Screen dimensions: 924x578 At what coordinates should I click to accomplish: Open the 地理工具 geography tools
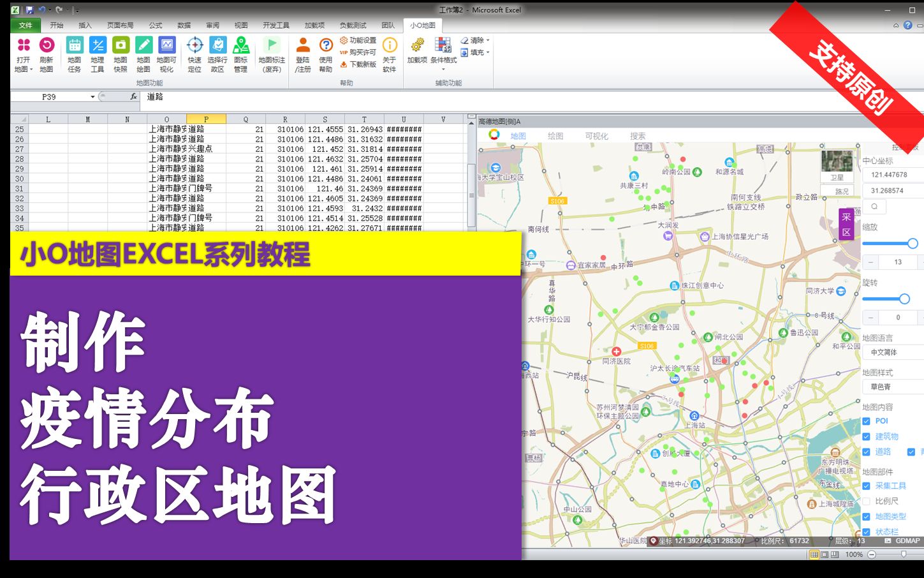coord(98,54)
